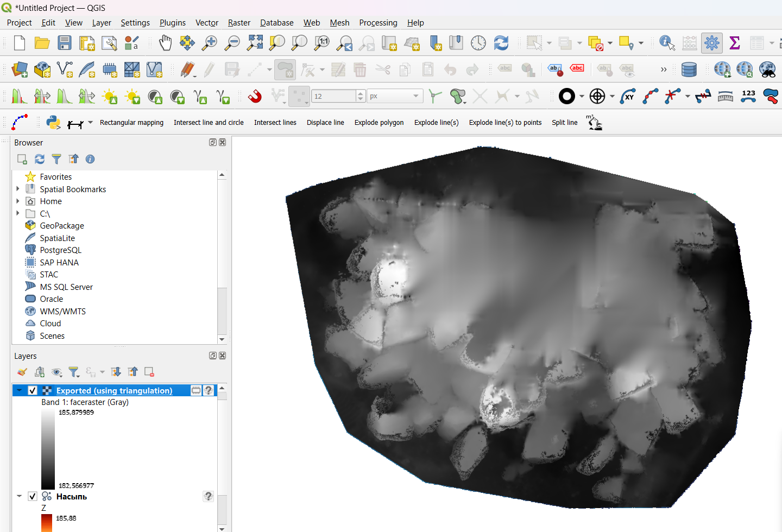Open the Raster menu
782x532 pixels.
[x=239, y=23]
